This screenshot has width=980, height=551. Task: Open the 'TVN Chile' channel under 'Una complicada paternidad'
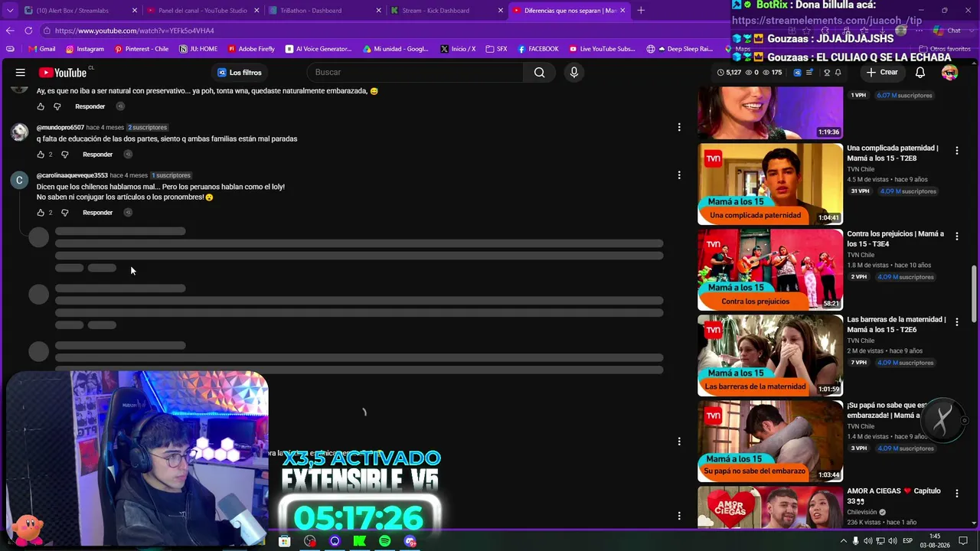(x=861, y=169)
